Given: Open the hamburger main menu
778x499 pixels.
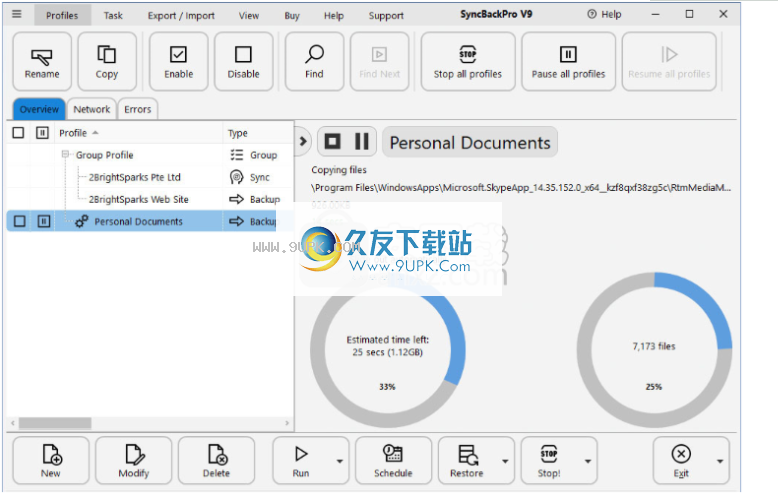Looking at the screenshot, I should click(x=17, y=14).
